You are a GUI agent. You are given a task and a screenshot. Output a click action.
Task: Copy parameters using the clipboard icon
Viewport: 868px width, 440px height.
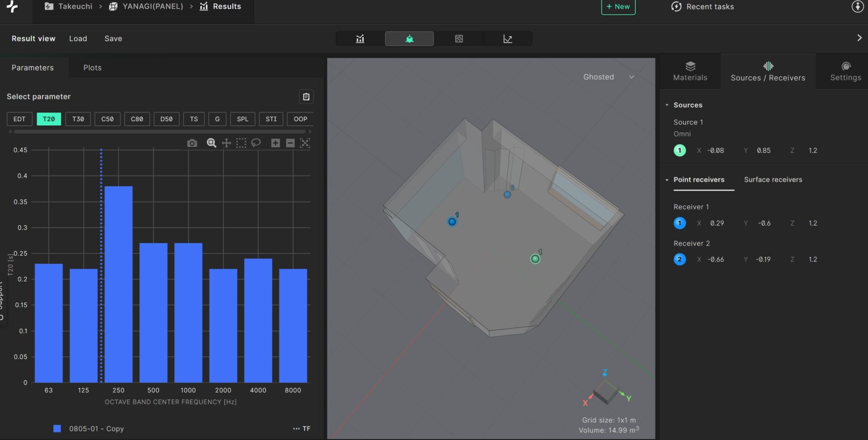point(306,97)
